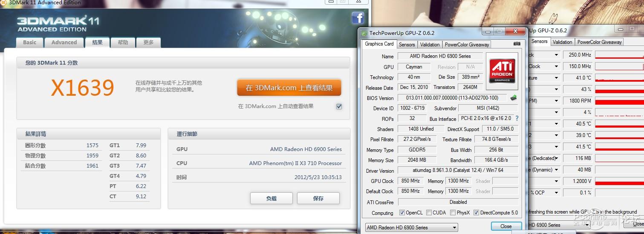Open sensor dropdown beside 43 % reading
The image size is (644, 234).
point(556,89)
